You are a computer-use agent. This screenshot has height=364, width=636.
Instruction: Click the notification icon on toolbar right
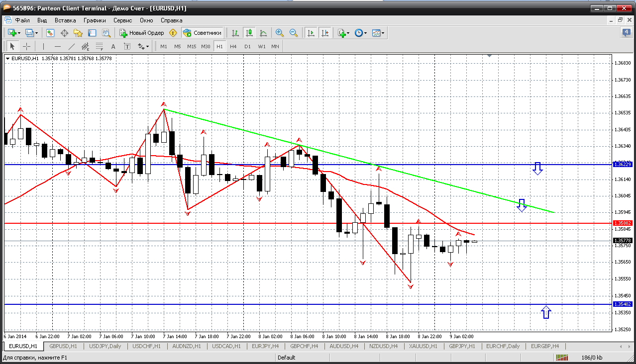[626, 33]
